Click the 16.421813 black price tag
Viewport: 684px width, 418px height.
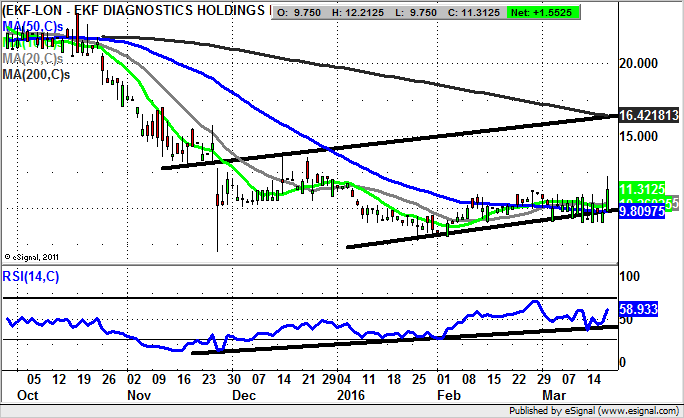[x=650, y=116]
